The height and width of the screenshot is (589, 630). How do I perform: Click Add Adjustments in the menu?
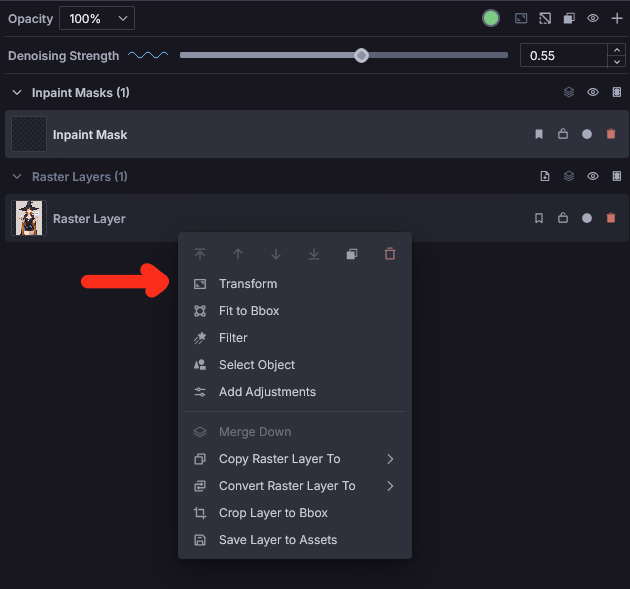tap(267, 392)
